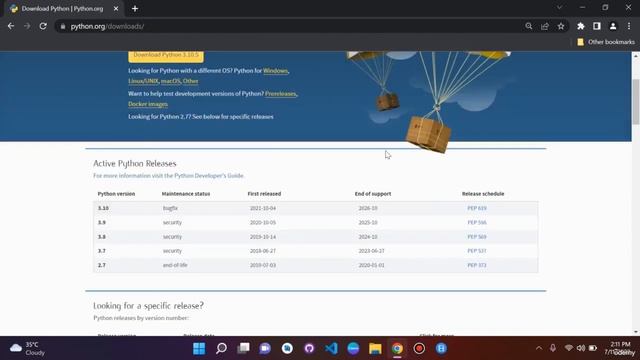Click Python version 3.8 cell
The height and width of the screenshot is (360, 640).
pyautogui.click(x=102, y=237)
